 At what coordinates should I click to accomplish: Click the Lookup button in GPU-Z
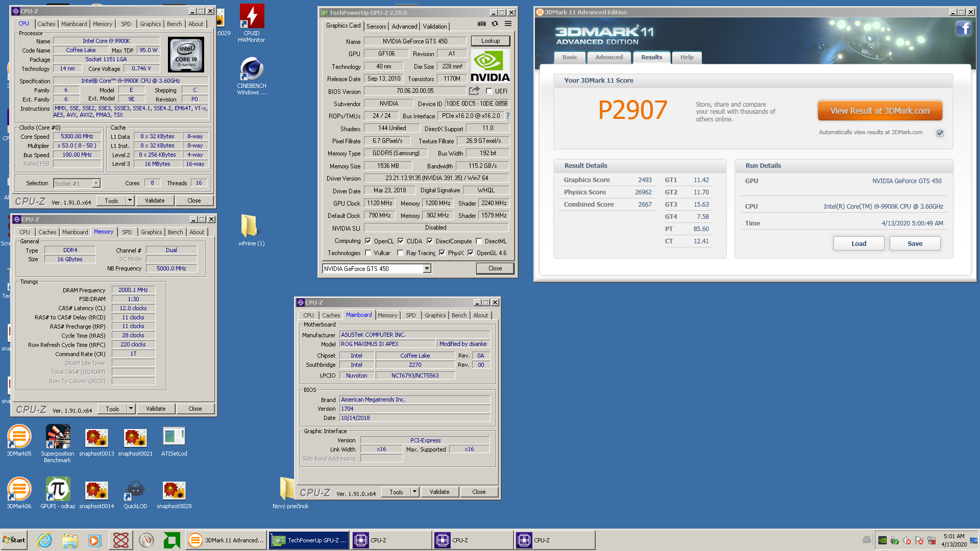tap(490, 41)
